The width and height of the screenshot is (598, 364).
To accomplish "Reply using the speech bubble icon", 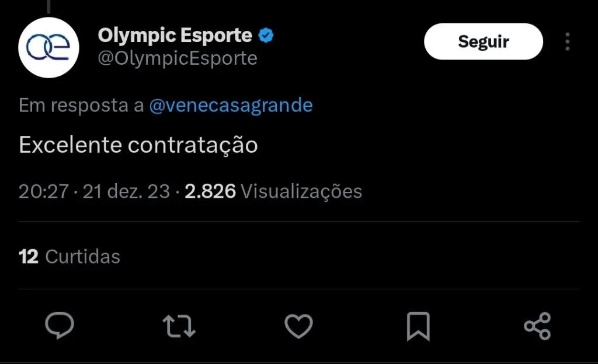I will click(x=60, y=325).
